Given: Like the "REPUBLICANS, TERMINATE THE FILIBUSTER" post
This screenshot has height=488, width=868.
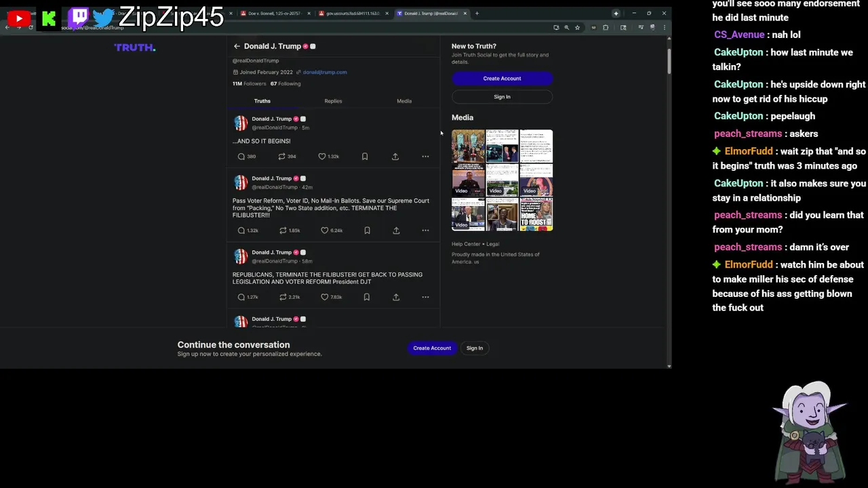Looking at the screenshot, I should click(x=332, y=297).
